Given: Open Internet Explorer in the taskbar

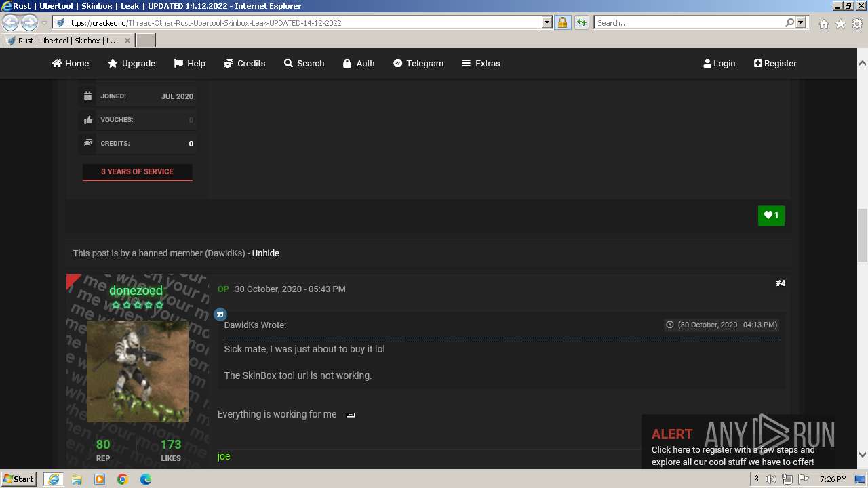Looking at the screenshot, I should pyautogui.click(x=53, y=479).
